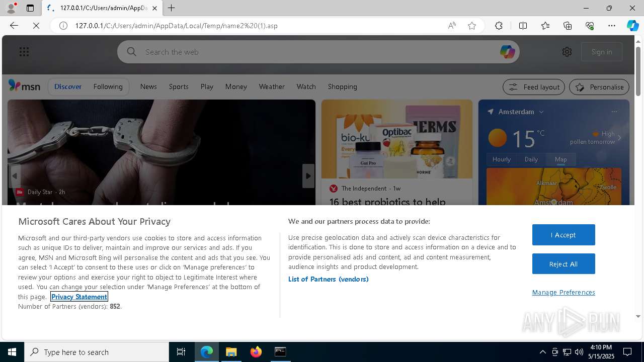Open the Shopping section
The height and width of the screenshot is (362, 644).
343,86
